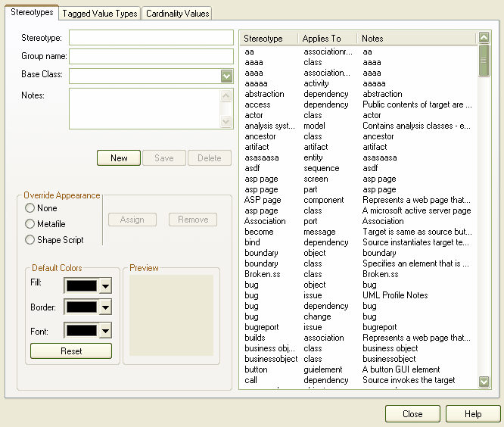Select the 'analysis syst...' row
Screen dimensions: 504x427
(x=359, y=126)
